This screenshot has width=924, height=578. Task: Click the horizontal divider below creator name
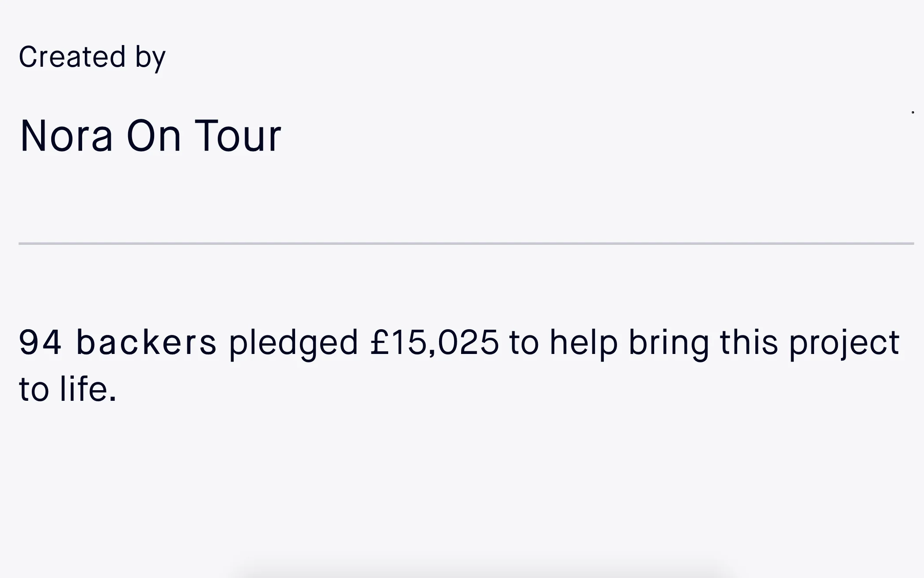click(466, 243)
